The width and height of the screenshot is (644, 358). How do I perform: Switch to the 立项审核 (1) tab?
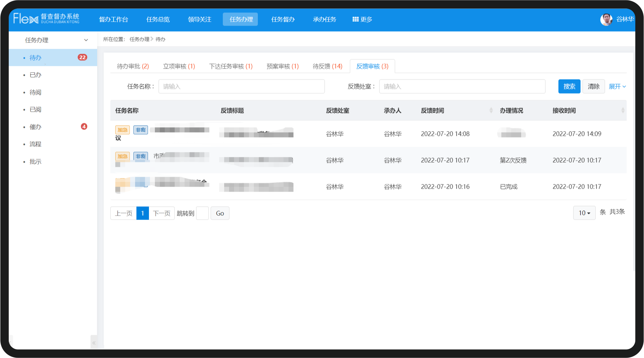179,66
